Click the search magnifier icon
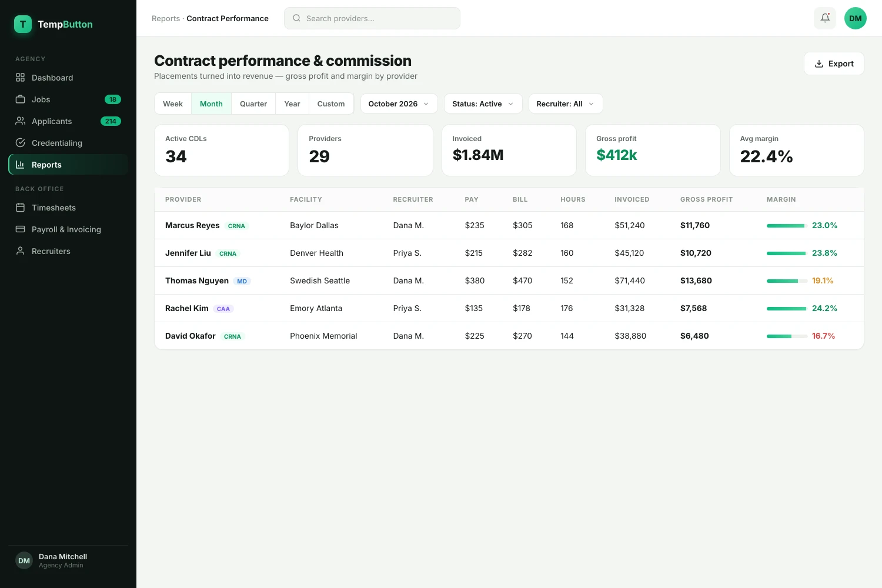The image size is (882, 588). pyautogui.click(x=296, y=18)
